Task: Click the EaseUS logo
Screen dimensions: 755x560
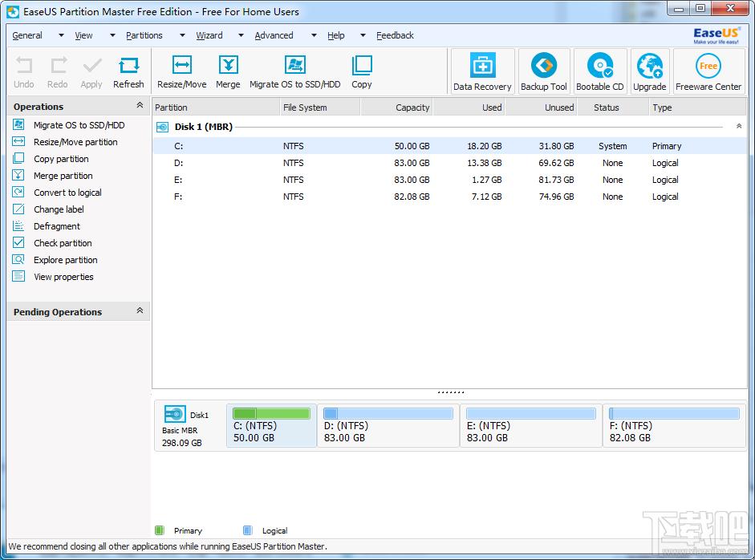Action: [716, 35]
